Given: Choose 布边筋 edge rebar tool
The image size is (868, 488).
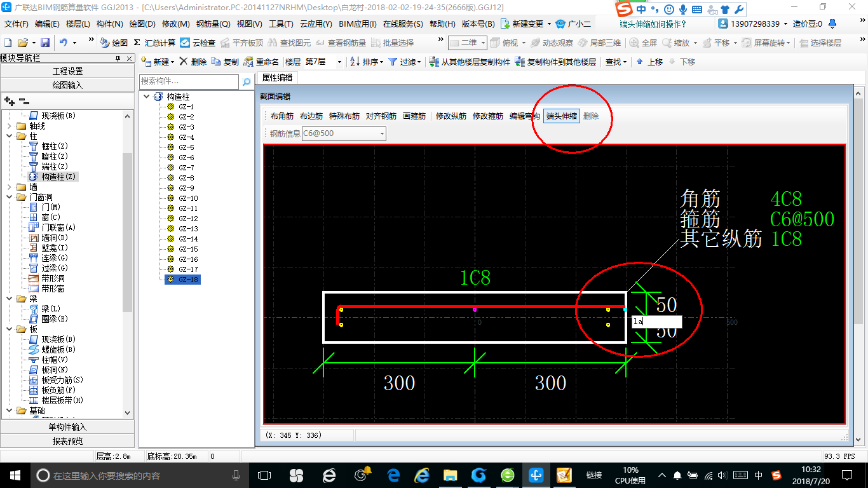Looking at the screenshot, I should coord(311,116).
